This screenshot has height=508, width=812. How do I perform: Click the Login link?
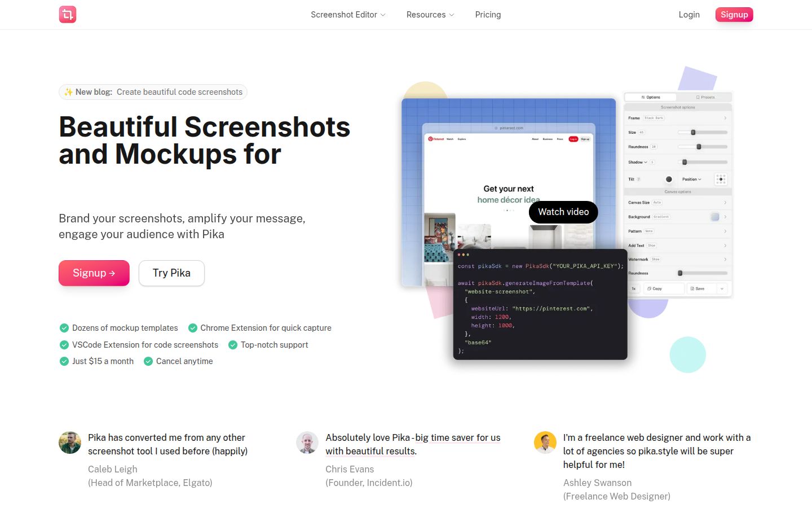coord(689,15)
